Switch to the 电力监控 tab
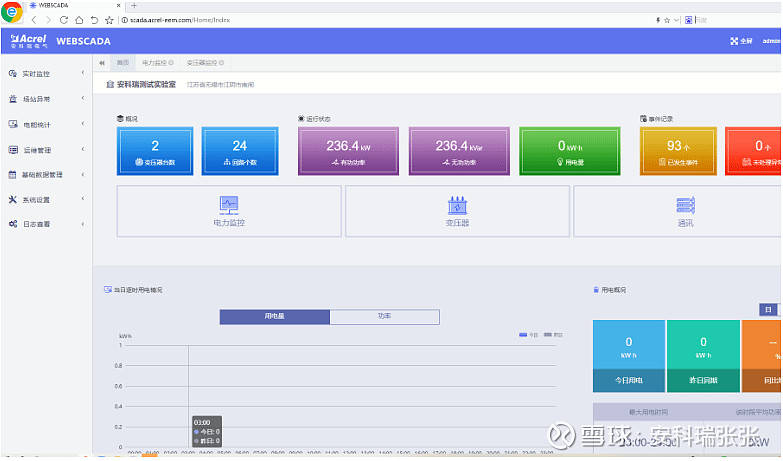The height and width of the screenshot is (461, 783). [157, 63]
